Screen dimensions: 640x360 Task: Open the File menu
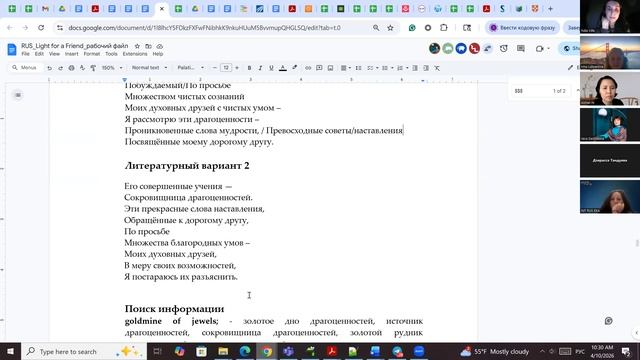coord(25,54)
